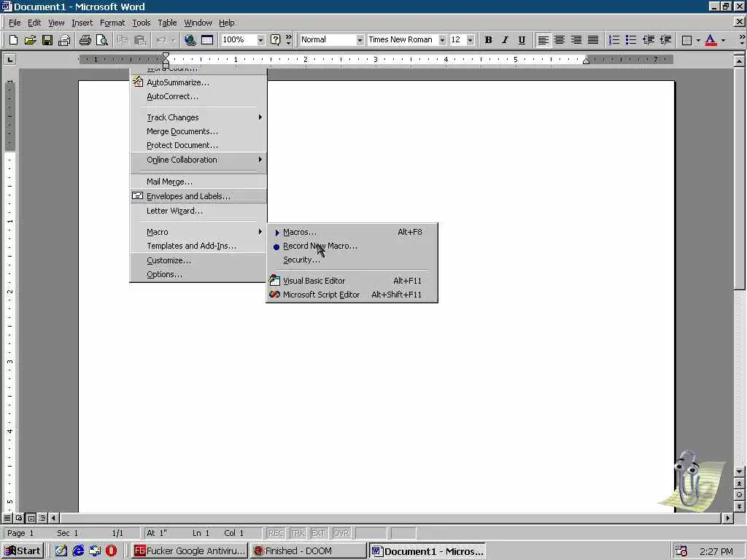
Task: Print the document using the printer icon
Action: click(85, 40)
